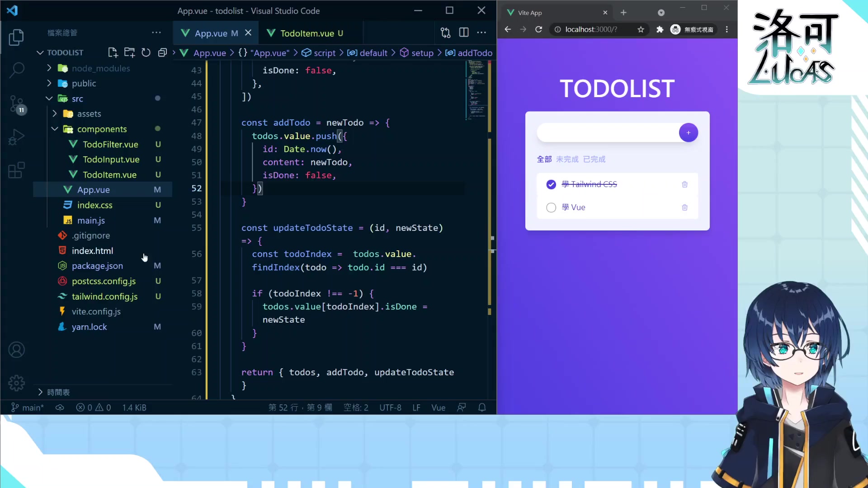Switch to the TodoItem.vue editor tab
Screen dimensions: 868x488
pyautogui.click(x=307, y=33)
